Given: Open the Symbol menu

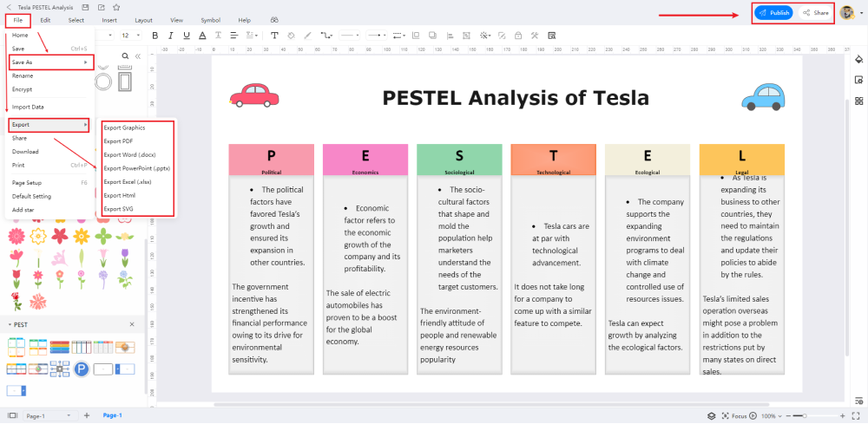Looking at the screenshot, I should (x=210, y=21).
